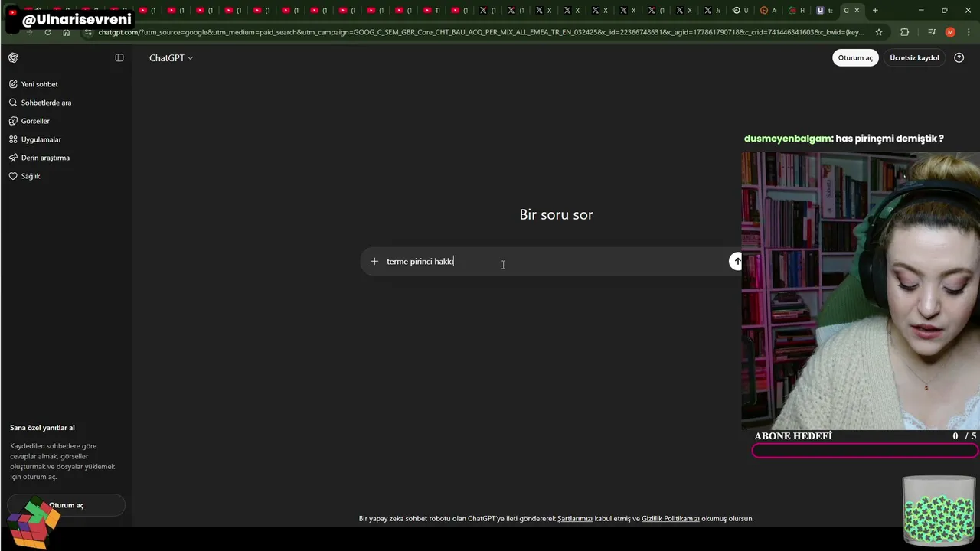Open Derin araştırma in sidebar
This screenshot has height=551, width=980.
point(40,158)
